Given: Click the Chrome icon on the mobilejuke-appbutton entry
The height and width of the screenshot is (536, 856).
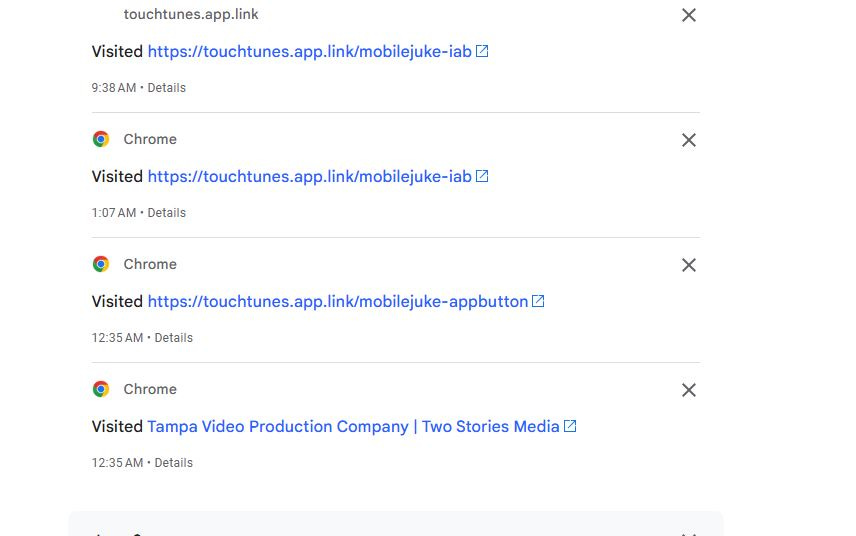Looking at the screenshot, I should (x=101, y=264).
